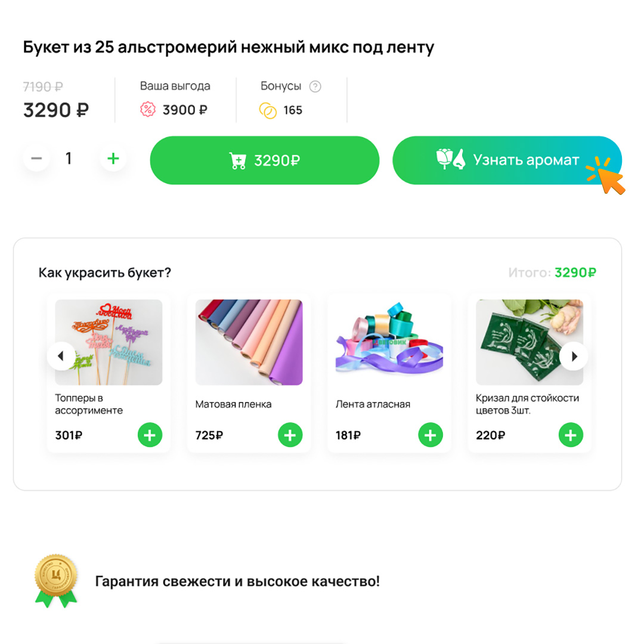Click the discount percent badge icon

coord(148,110)
